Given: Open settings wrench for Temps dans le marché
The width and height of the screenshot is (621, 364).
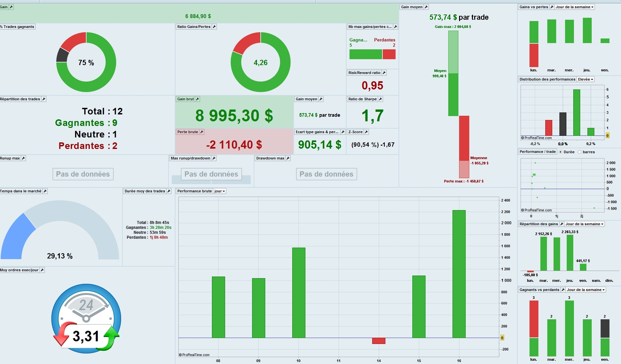Looking at the screenshot, I should click(x=45, y=191).
